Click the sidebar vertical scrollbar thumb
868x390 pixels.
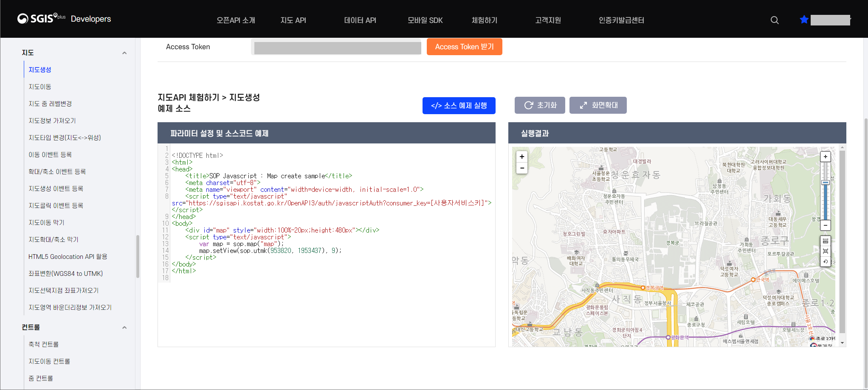(138, 256)
